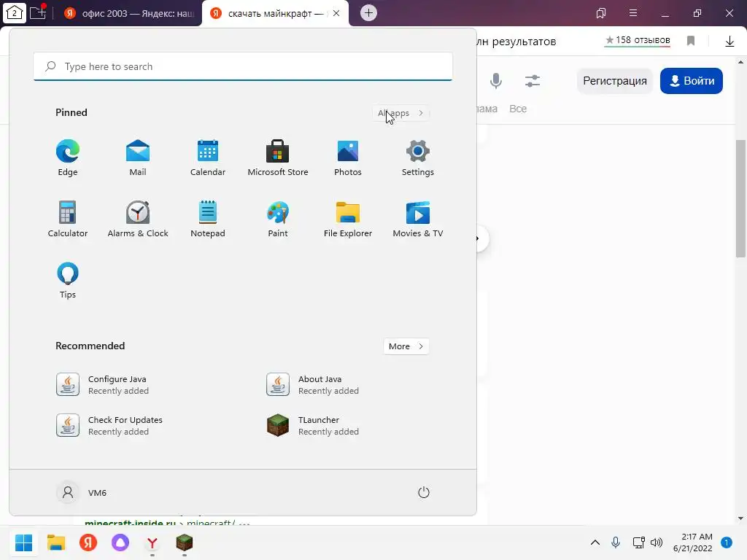Select the Все search category
This screenshot has height=560, width=747.
[x=518, y=109]
